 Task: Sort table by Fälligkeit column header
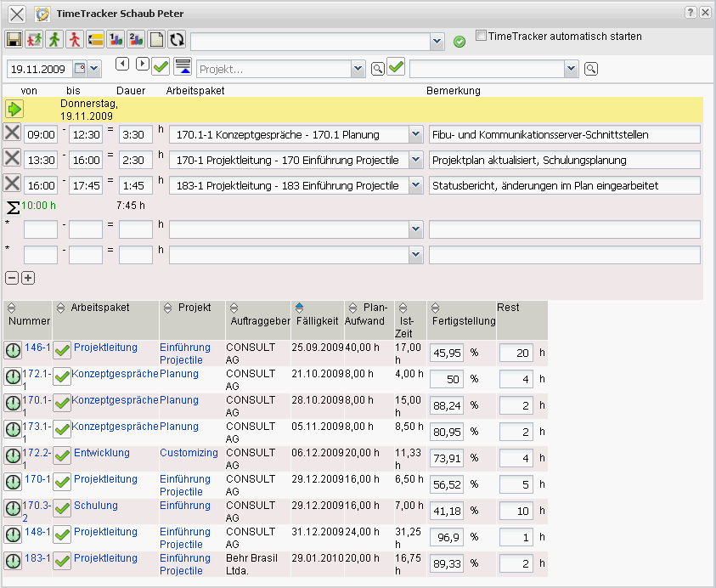point(316,323)
